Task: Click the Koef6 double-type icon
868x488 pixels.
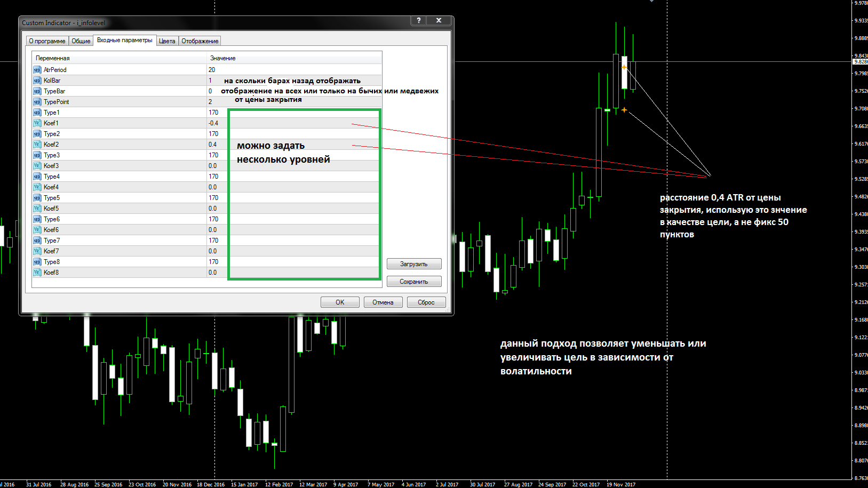Action: point(37,230)
